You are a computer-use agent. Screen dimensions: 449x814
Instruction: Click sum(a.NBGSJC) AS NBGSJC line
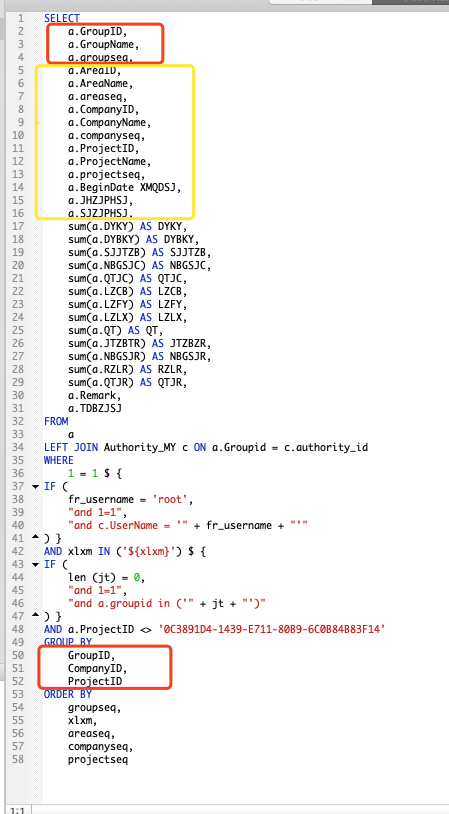[140, 266]
